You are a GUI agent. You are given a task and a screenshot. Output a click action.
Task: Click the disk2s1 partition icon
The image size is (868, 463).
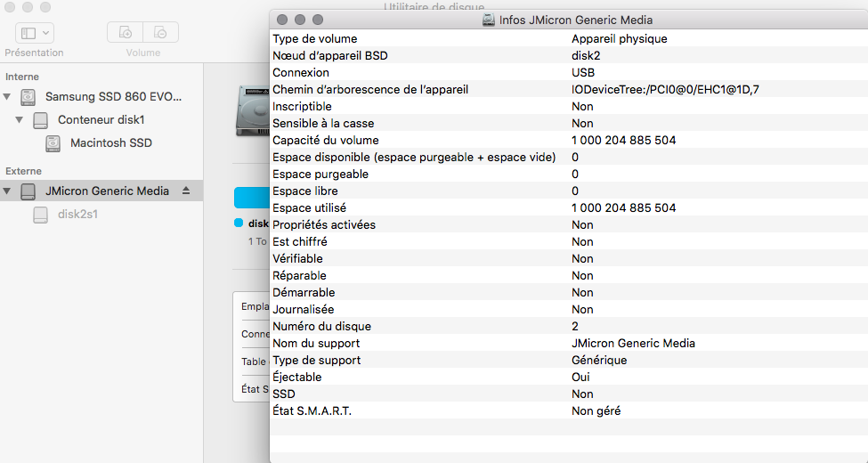click(41, 214)
